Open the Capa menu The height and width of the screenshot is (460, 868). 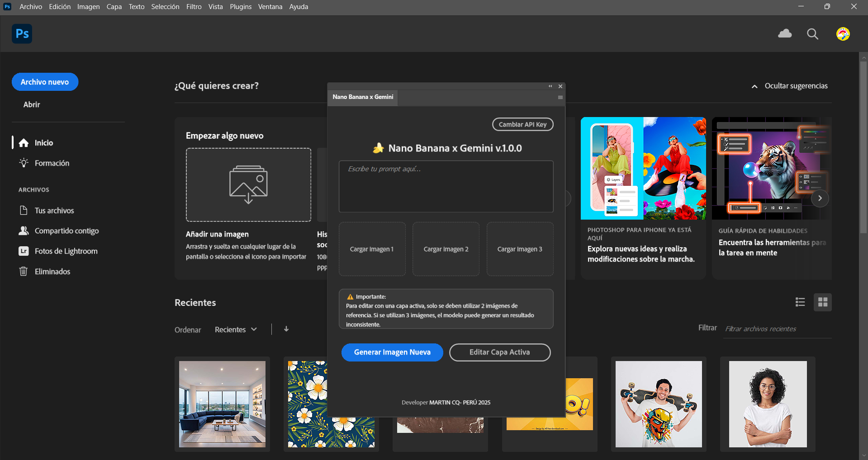pyautogui.click(x=114, y=7)
